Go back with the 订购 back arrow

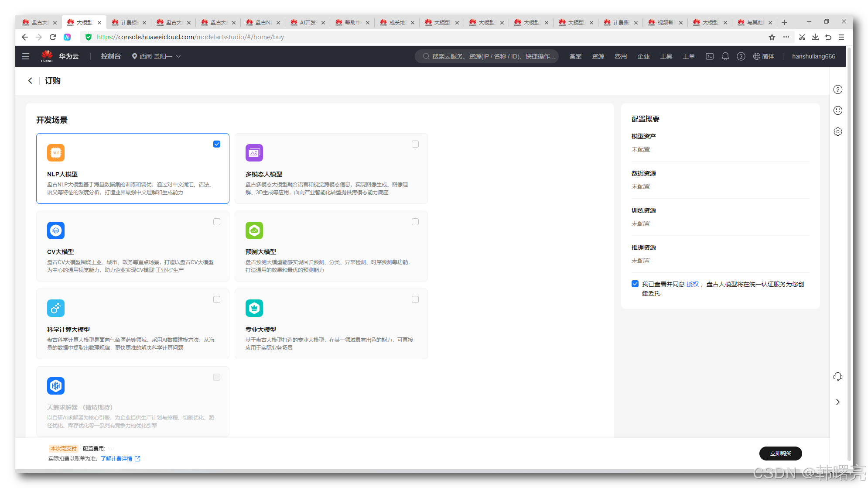point(30,81)
